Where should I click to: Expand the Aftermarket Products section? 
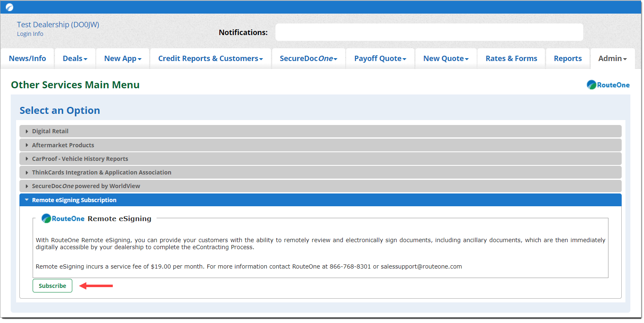pyautogui.click(x=321, y=145)
